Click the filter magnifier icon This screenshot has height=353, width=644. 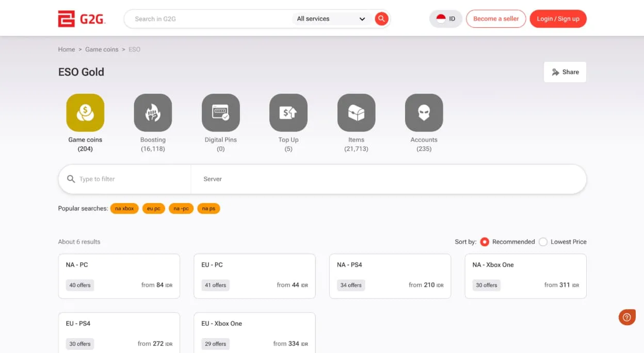pos(71,179)
